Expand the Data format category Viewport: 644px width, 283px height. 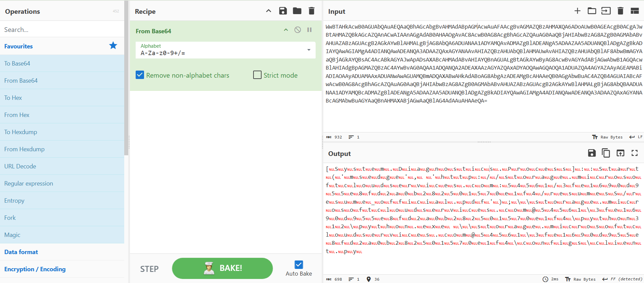(x=21, y=252)
